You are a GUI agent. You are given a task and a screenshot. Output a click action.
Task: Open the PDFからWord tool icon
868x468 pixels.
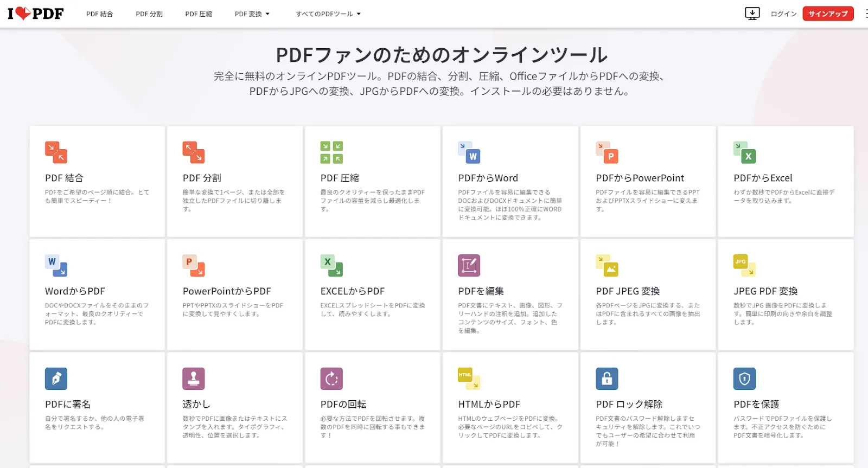469,152
